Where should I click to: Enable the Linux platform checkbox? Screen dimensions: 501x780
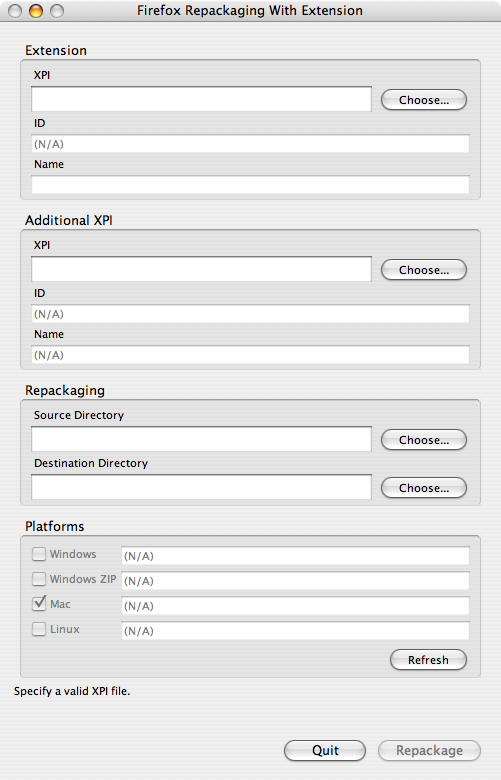pyautogui.click(x=39, y=629)
